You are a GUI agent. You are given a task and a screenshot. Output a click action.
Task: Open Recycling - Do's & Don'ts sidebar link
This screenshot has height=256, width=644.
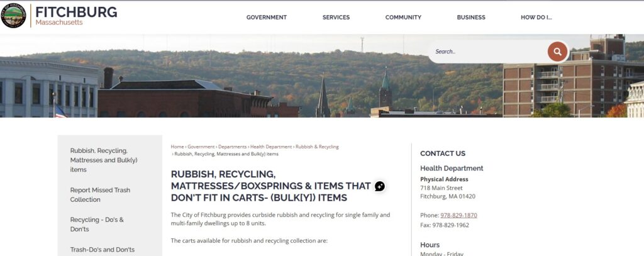(97, 225)
